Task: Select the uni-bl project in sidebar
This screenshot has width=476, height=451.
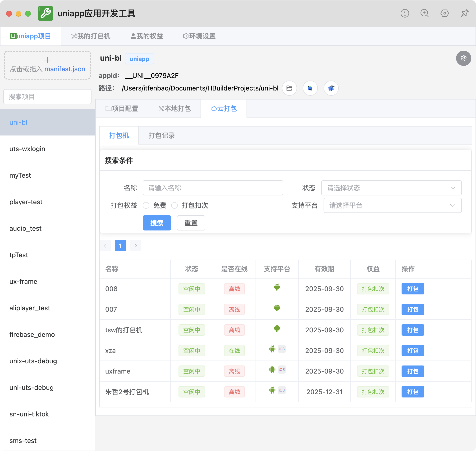Action: pos(47,122)
